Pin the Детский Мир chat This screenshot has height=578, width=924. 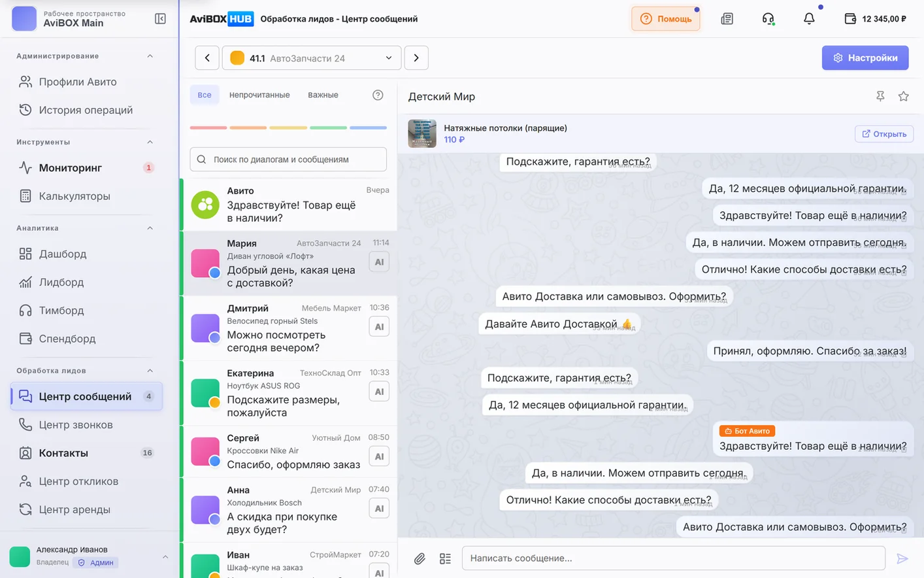[x=880, y=96]
